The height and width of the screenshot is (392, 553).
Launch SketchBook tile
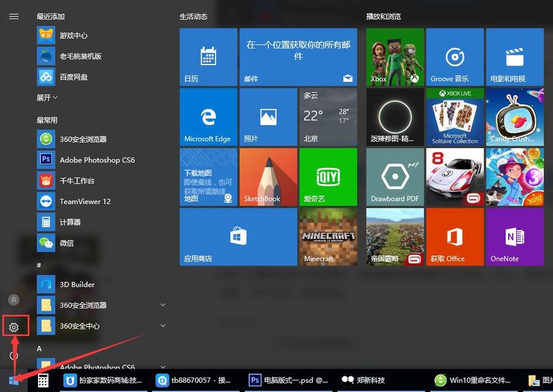269,177
